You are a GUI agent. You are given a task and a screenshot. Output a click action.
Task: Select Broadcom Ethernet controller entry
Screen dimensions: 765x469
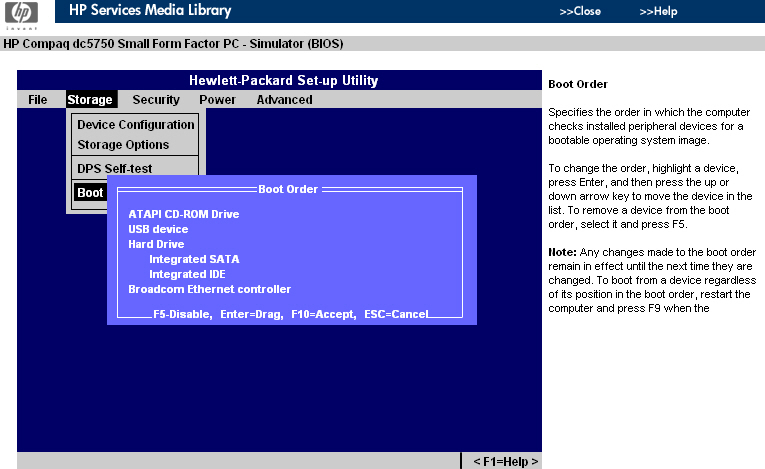pos(209,289)
